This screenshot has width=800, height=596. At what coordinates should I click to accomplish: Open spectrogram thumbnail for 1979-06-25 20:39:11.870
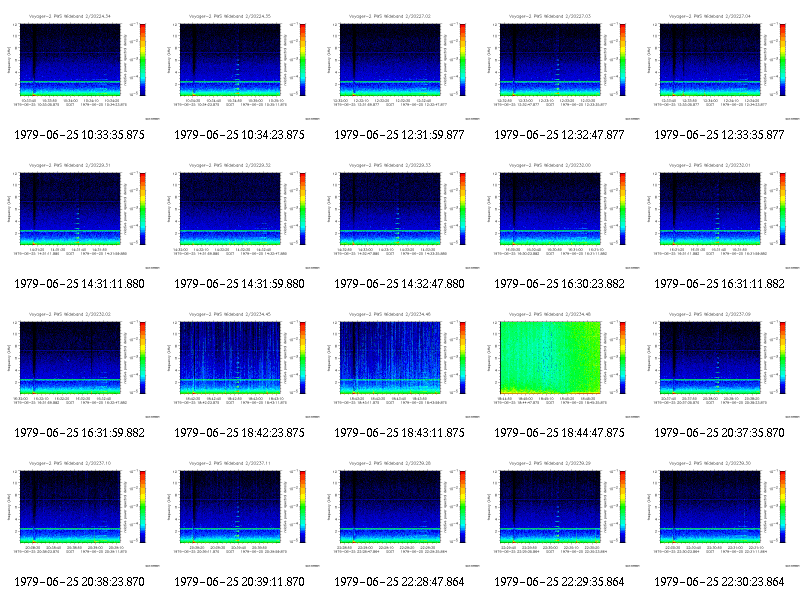240,513
